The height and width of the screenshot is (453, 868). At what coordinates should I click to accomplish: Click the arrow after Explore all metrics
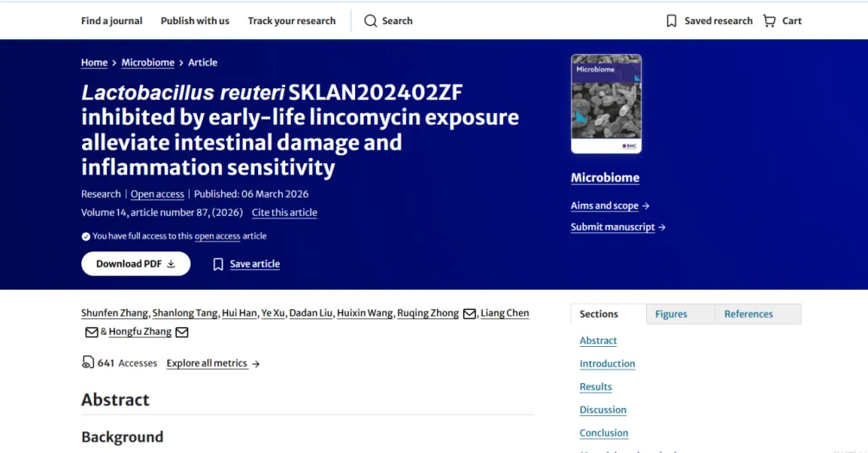[256, 364]
